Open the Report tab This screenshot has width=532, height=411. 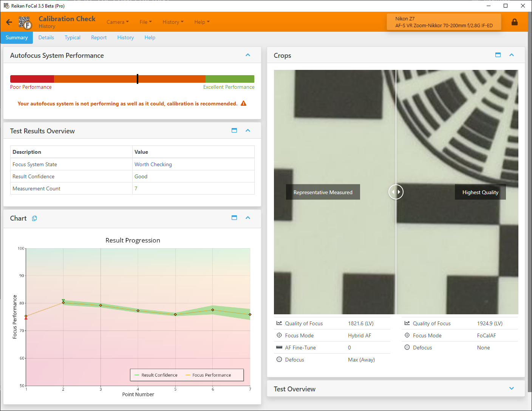click(x=99, y=37)
